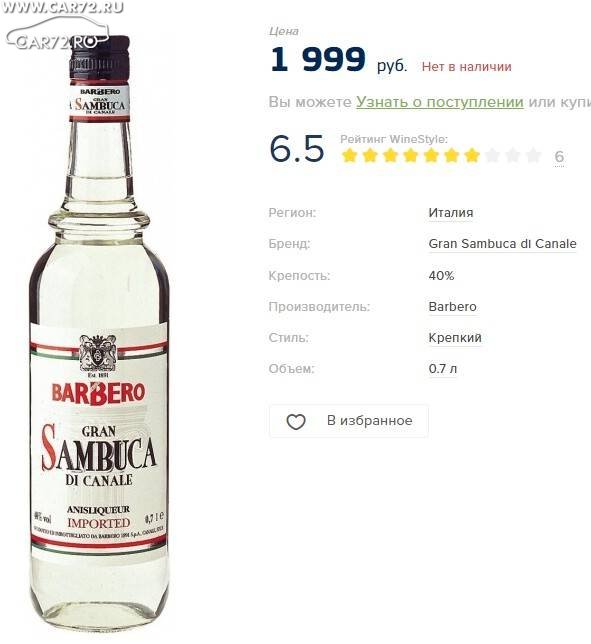
Task: Click the Barbero Sambuca bottle image
Action: (x=99, y=335)
